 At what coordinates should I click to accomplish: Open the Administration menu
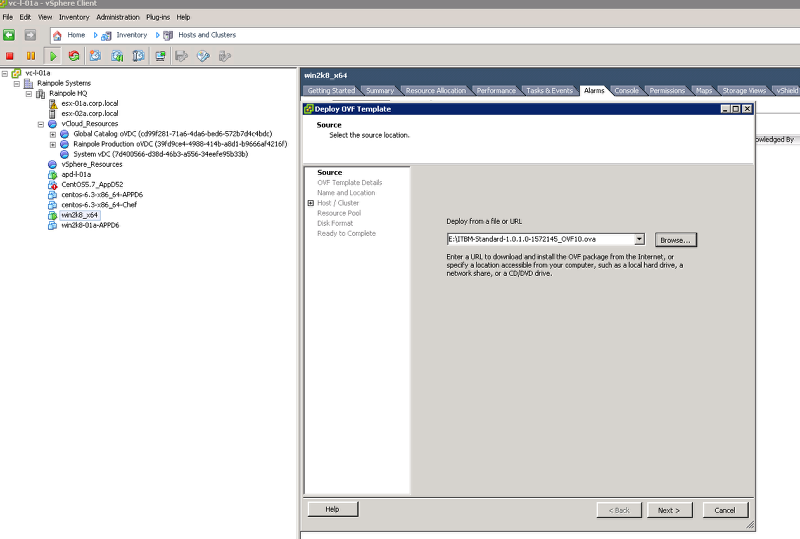coord(118,17)
